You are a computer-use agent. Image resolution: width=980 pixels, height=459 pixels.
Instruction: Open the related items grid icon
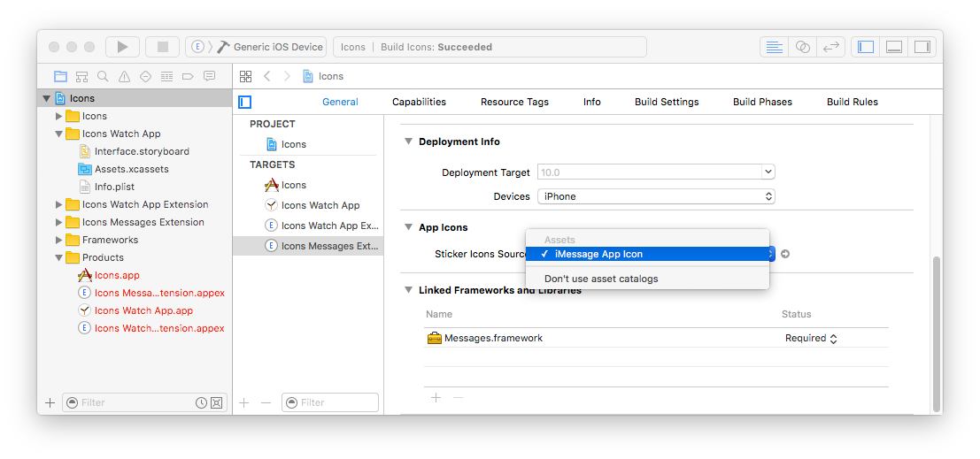pos(245,76)
